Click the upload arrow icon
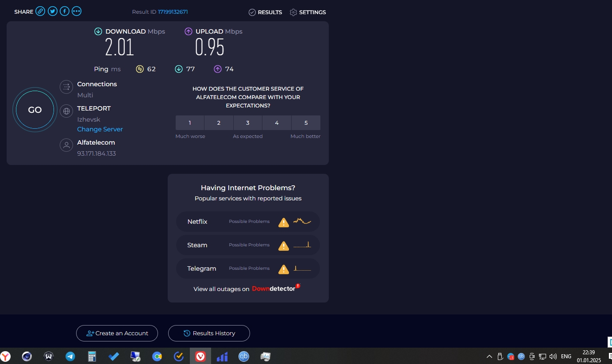Screen dimensions: 612x364 [189, 31]
